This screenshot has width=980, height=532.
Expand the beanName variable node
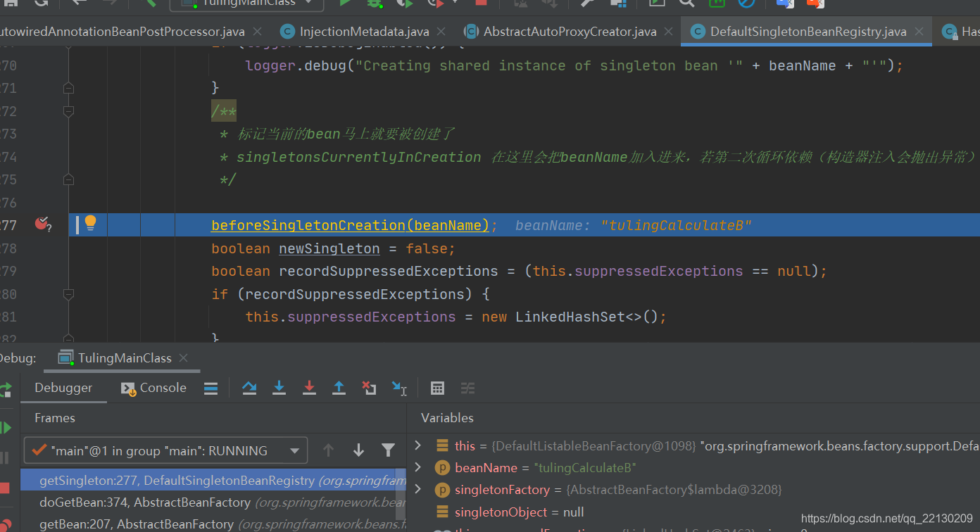418,468
